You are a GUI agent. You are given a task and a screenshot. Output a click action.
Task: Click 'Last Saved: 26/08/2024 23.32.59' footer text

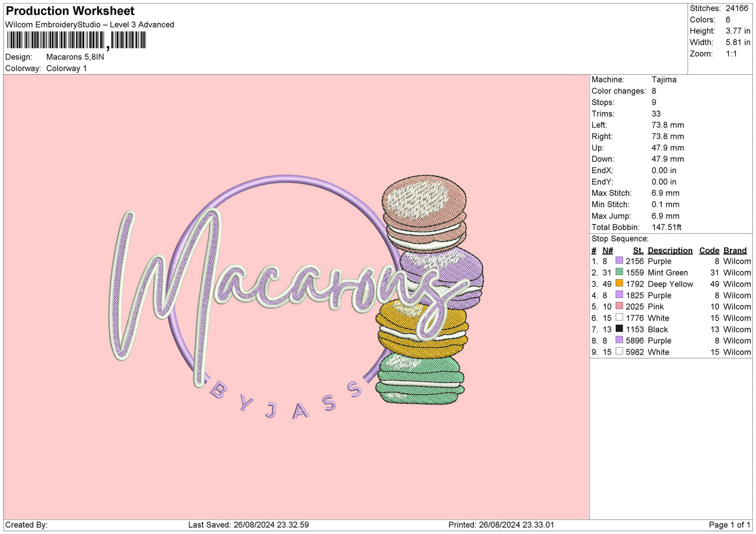pyautogui.click(x=249, y=525)
